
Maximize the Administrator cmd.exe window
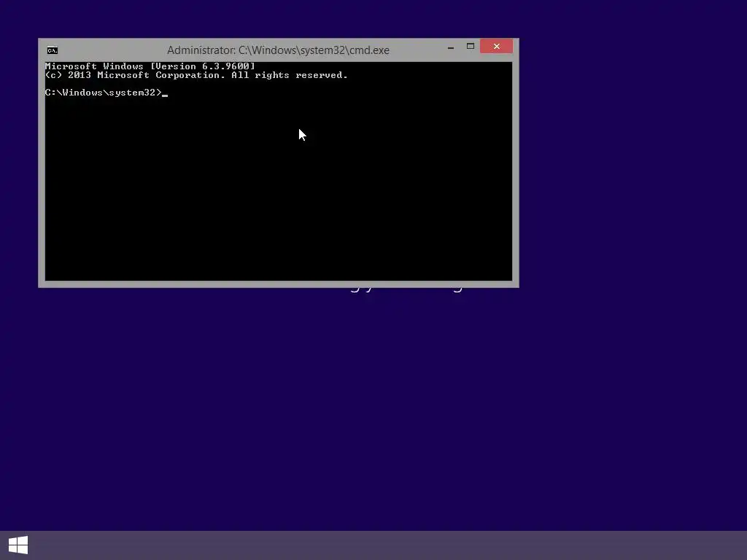[471, 46]
